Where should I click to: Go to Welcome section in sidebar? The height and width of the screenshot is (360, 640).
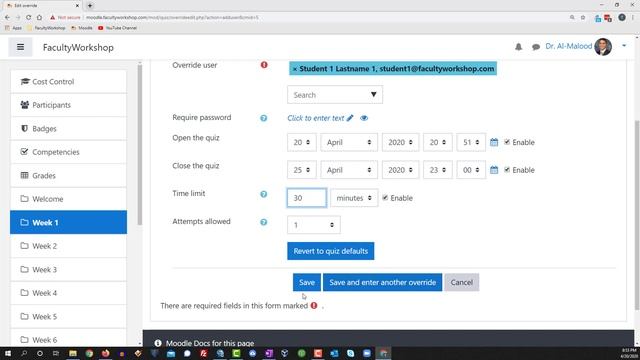[x=69, y=199]
